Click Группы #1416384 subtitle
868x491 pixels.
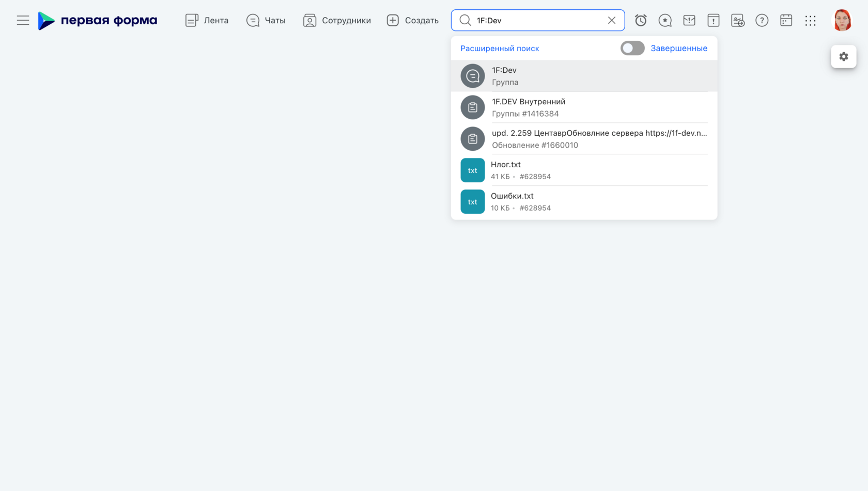(x=525, y=114)
